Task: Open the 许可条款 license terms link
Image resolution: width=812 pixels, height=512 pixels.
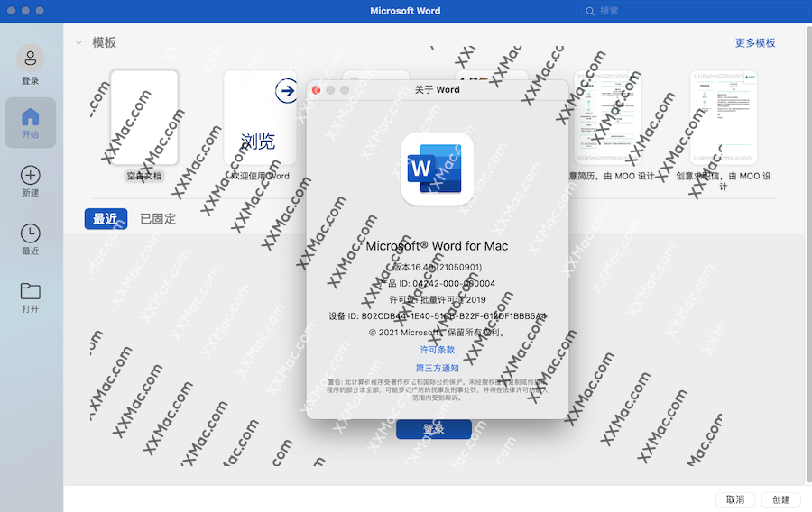Action: pyautogui.click(x=437, y=350)
